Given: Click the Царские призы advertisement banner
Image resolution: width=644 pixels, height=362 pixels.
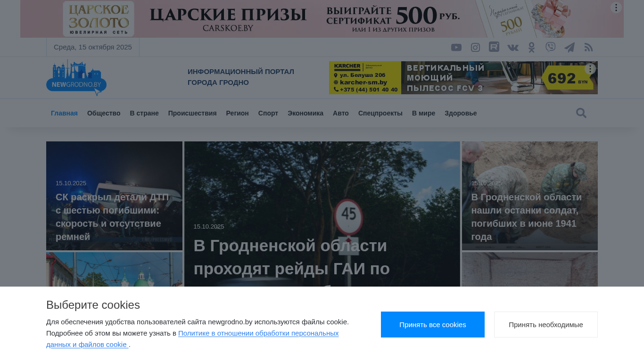Looking at the screenshot, I should click(x=322, y=19).
